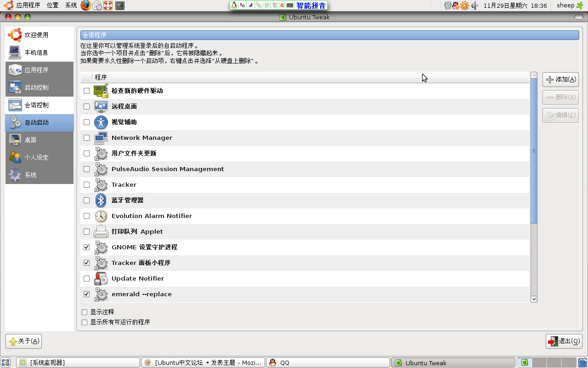
Task: Click the remote desktop monitor icon
Action: click(101, 106)
